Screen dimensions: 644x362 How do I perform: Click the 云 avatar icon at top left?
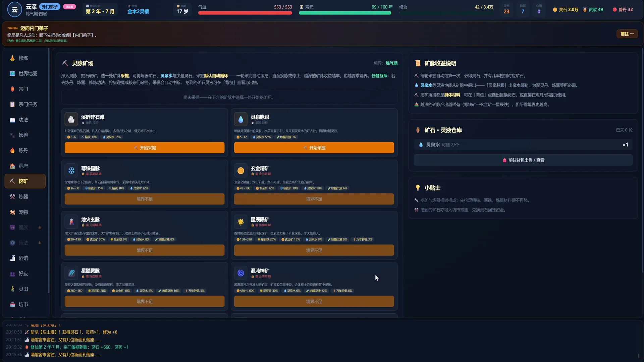pyautogui.click(x=15, y=10)
